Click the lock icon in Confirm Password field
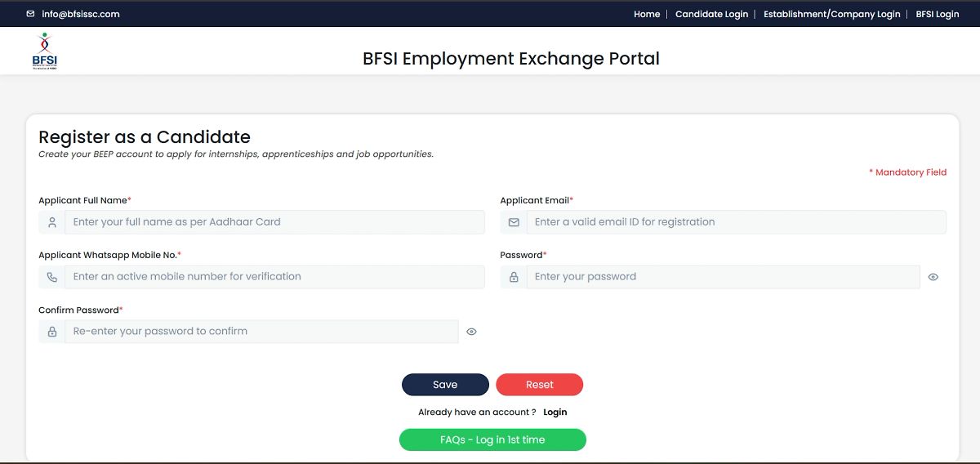This screenshot has height=464, width=980. point(51,332)
